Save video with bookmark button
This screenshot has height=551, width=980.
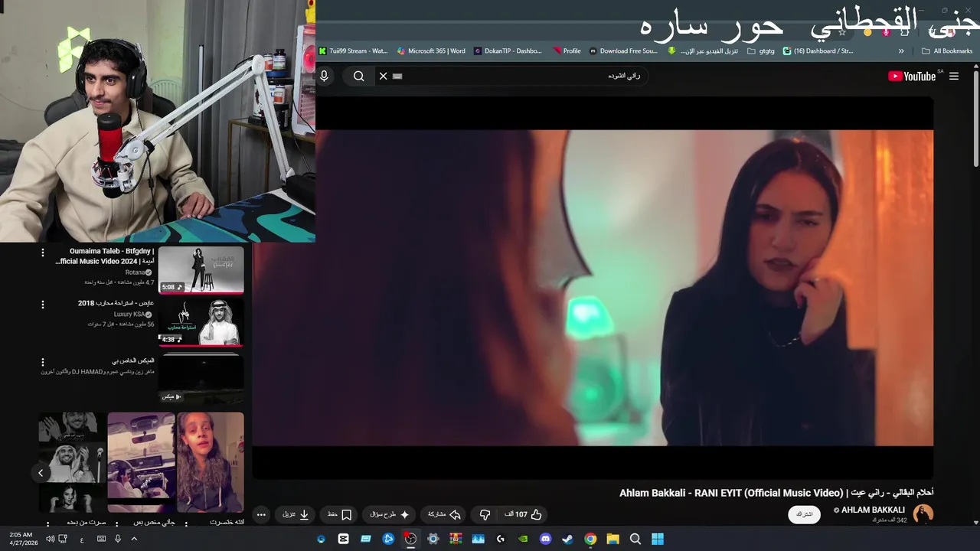pos(339,514)
